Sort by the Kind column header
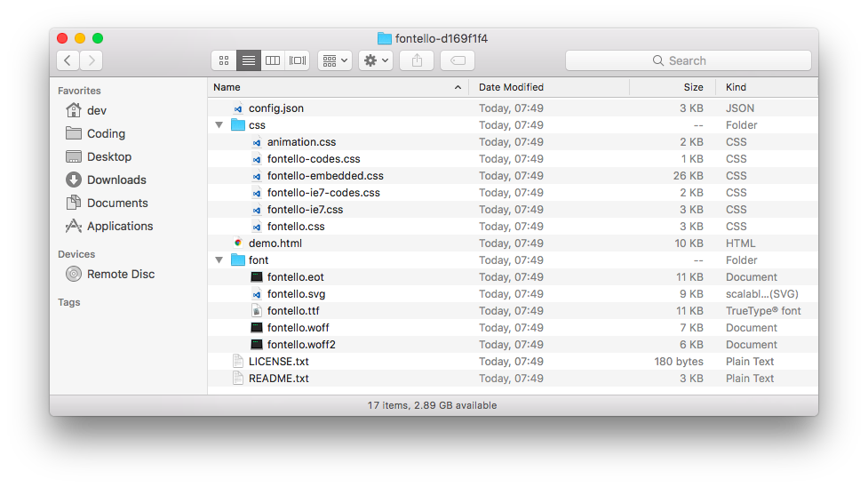This screenshot has height=487, width=868. 767,87
